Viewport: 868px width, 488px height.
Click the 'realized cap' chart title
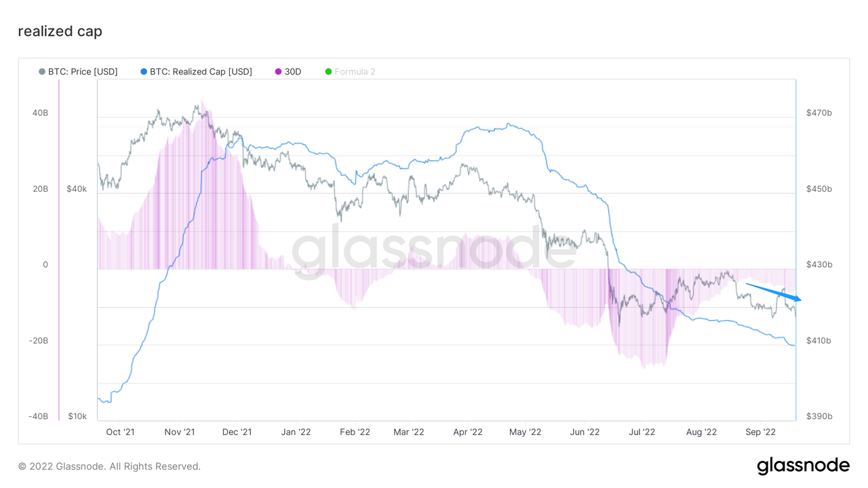click(60, 31)
